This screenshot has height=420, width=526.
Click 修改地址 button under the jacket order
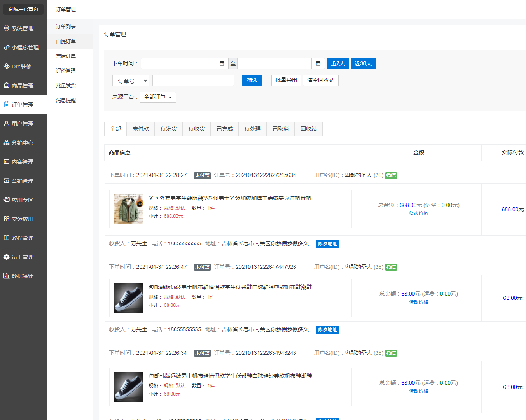(327, 244)
